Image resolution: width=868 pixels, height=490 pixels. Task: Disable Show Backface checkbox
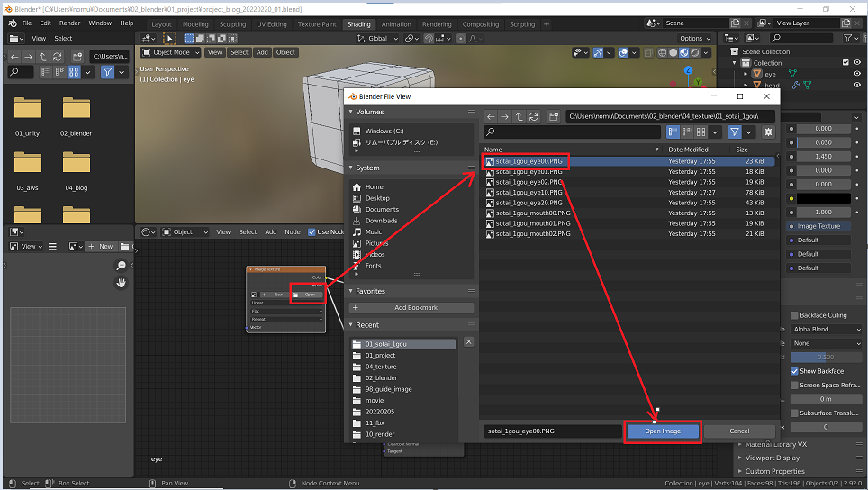[794, 371]
